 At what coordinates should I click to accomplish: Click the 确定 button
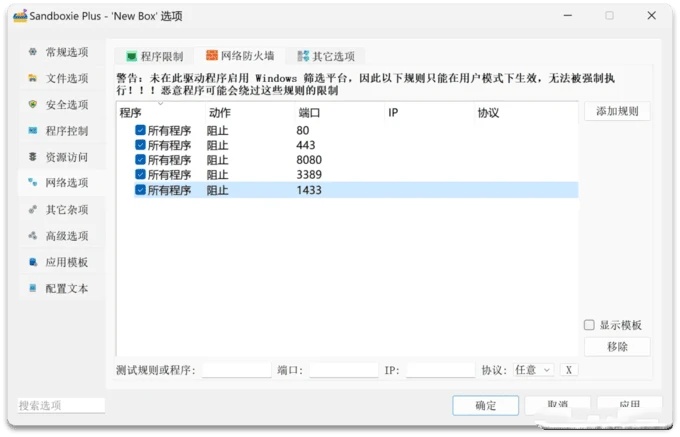pos(485,405)
